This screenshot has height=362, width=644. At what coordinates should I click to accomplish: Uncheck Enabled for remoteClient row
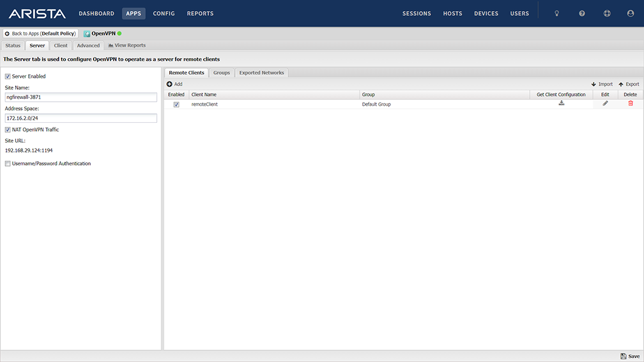[x=176, y=105]
